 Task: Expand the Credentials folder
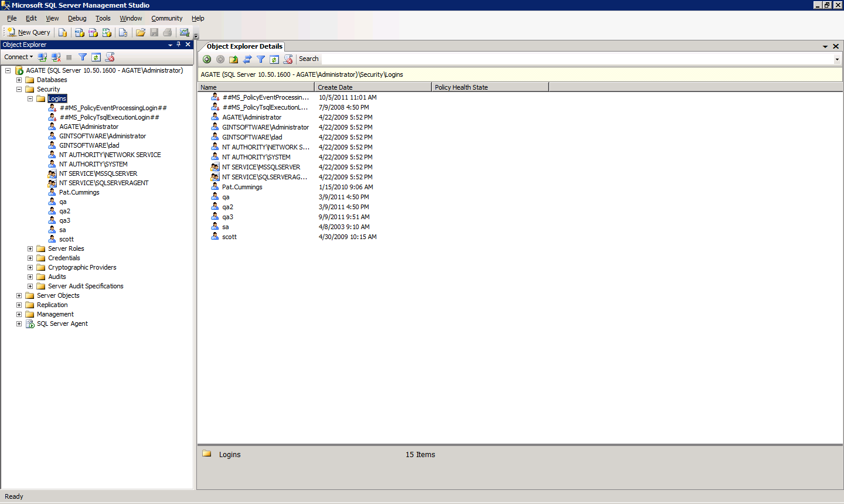(x=30, y=258)
